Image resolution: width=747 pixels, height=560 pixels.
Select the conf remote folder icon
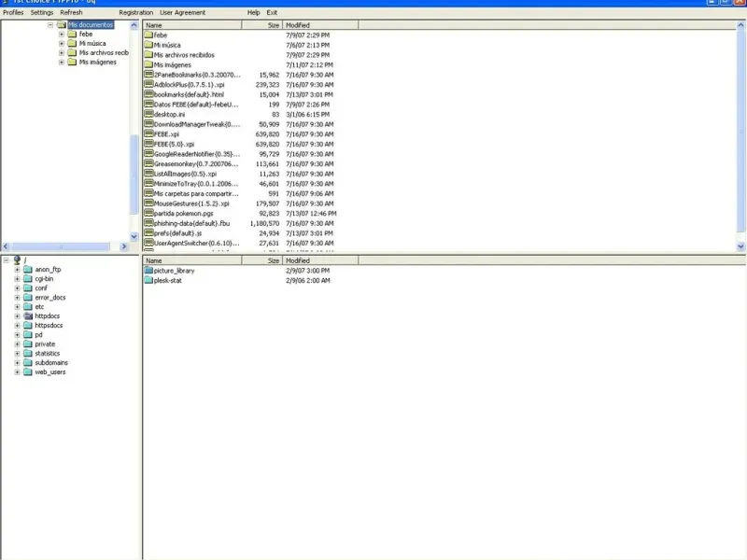click(x=28, y=288)
